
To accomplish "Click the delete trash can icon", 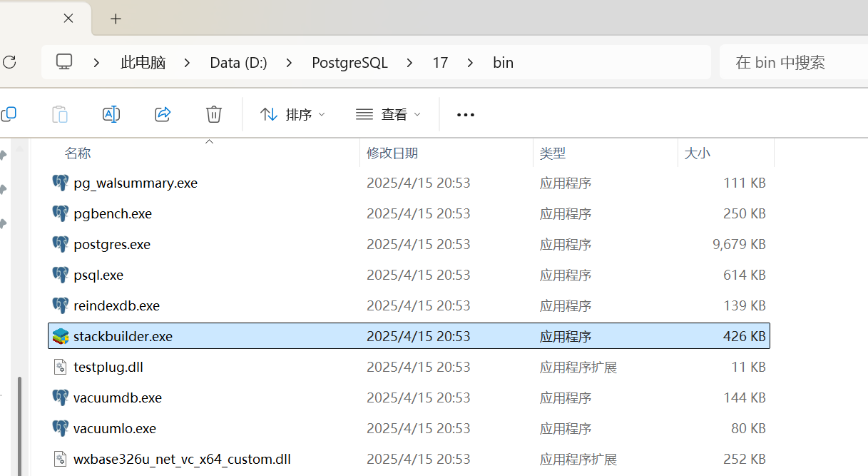I will click(214, 114).
